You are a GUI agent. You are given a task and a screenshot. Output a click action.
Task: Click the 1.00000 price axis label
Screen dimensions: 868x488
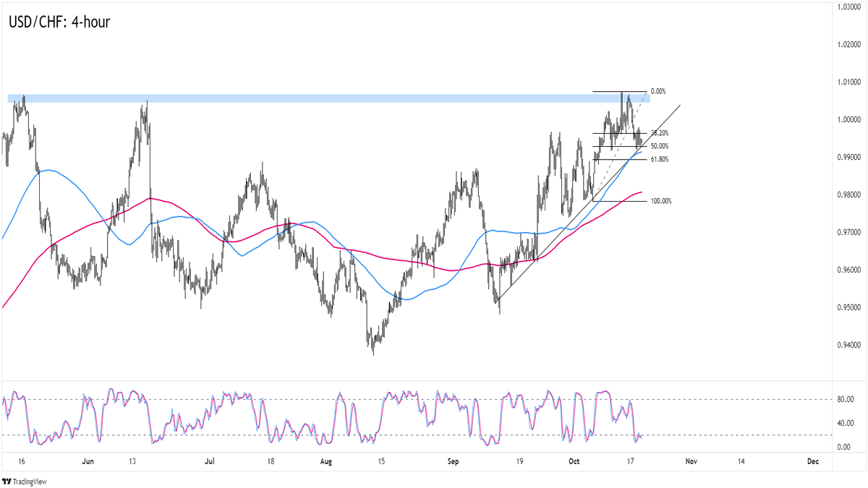click(x=848, y=119)
